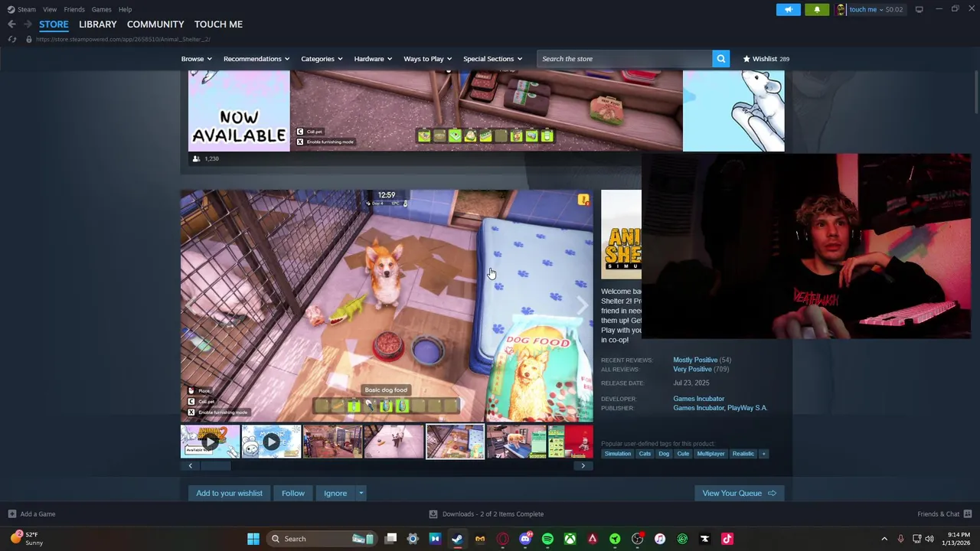Show next screenshot in main viewer

click(x=583, y=306)
